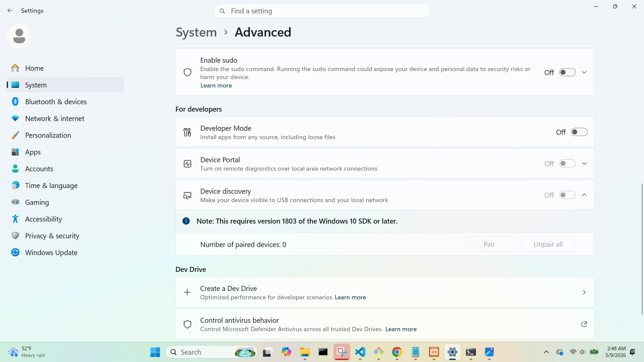The image size is (644, 362).
Task: Open the XAMPP icon in the taskbar
Action: click(434, 352)
